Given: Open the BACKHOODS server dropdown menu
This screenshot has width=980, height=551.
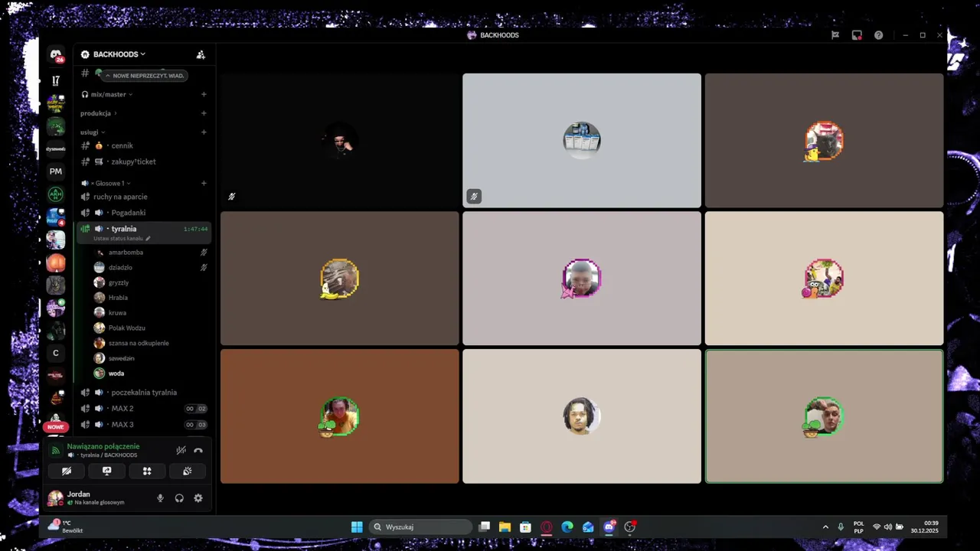Looking at the screenshot, I should (119, 54).
